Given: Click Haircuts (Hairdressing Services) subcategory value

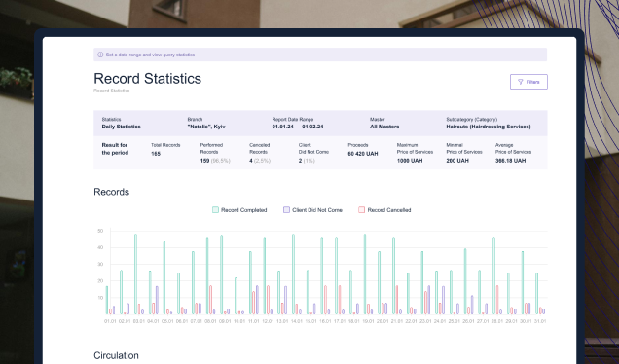Looking at the screenshot, I should pyautogui.click(x=489, y=127).
